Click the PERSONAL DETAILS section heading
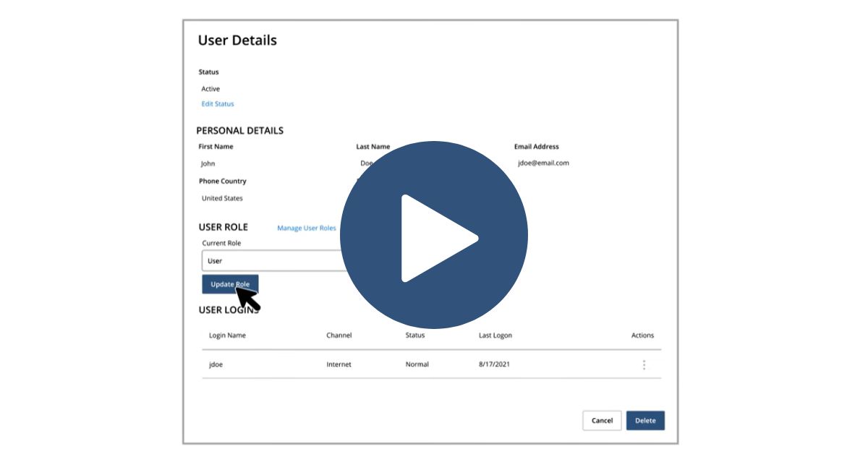Viewport: 868px width, 470px height. click(x=240, y=131)
